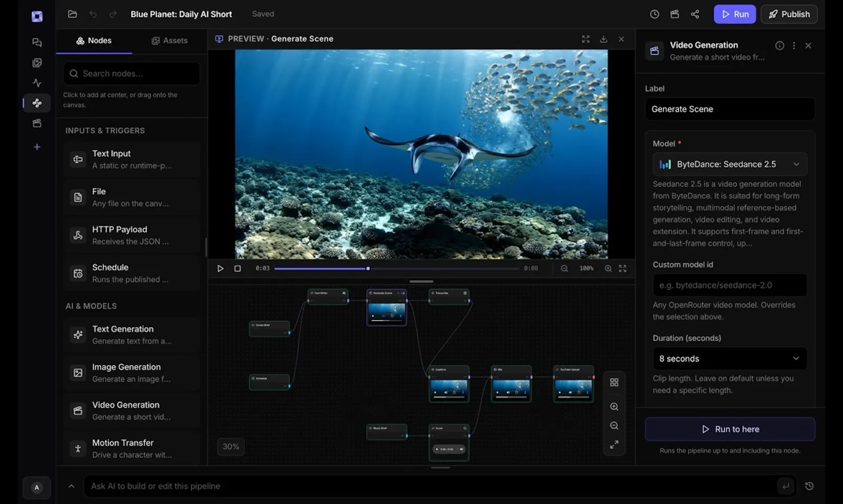Click the Label field Generate Scene
This screenshot has width=843, height=504.
pyautogui.click(x=730, y=109)
